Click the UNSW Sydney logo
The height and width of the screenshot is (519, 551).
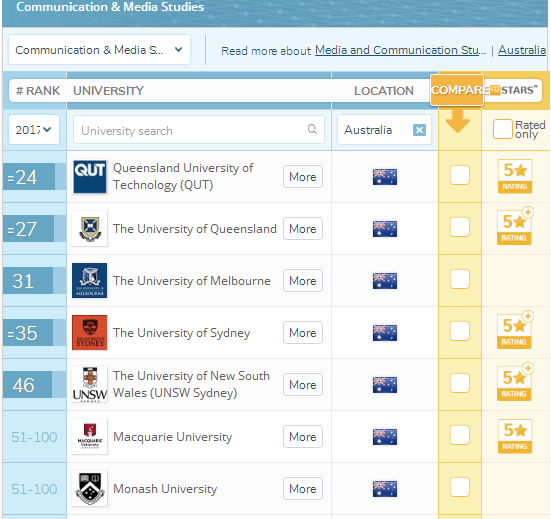pos(90,384)
